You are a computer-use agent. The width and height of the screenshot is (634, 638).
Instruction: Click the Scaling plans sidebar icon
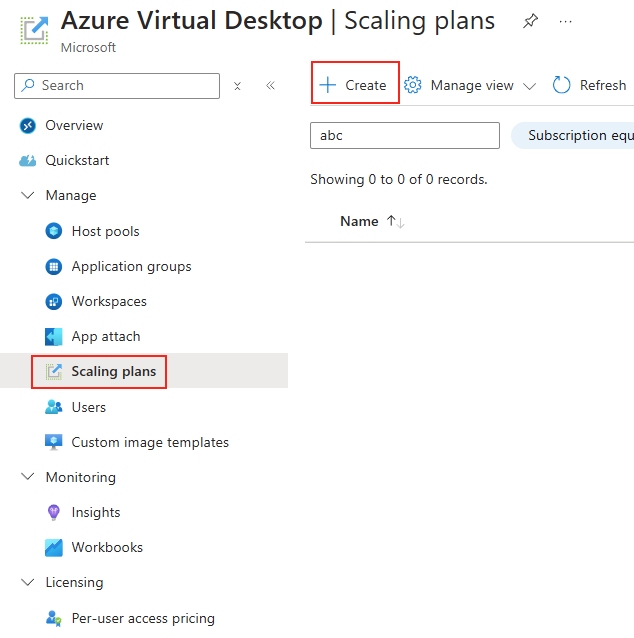point(54,371)
